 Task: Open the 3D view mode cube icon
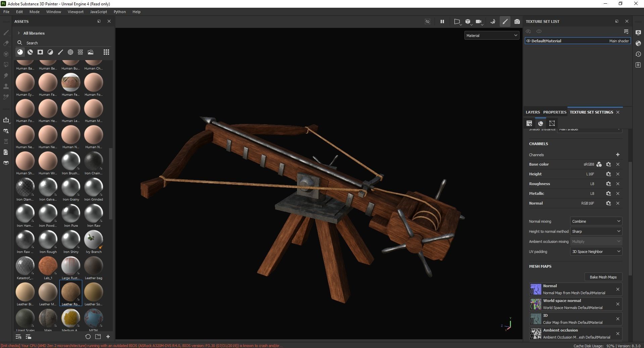pyautogui.click(x=468, y=22)
